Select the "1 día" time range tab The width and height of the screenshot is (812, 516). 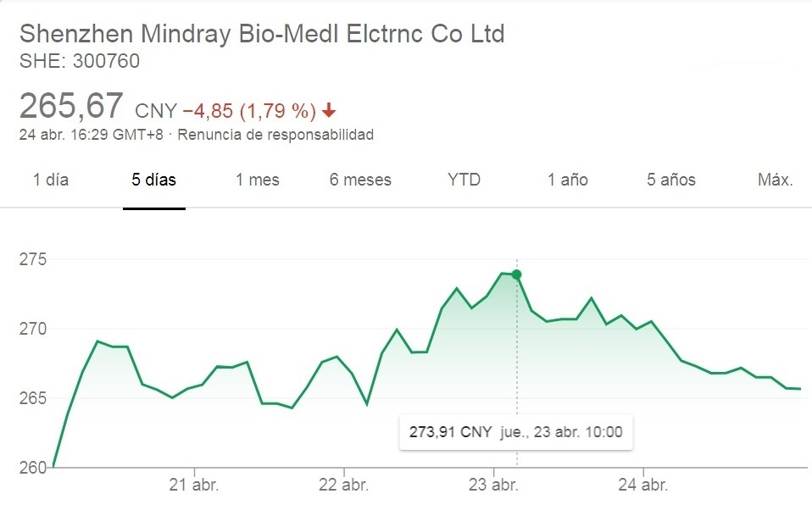tap(50, 180)
